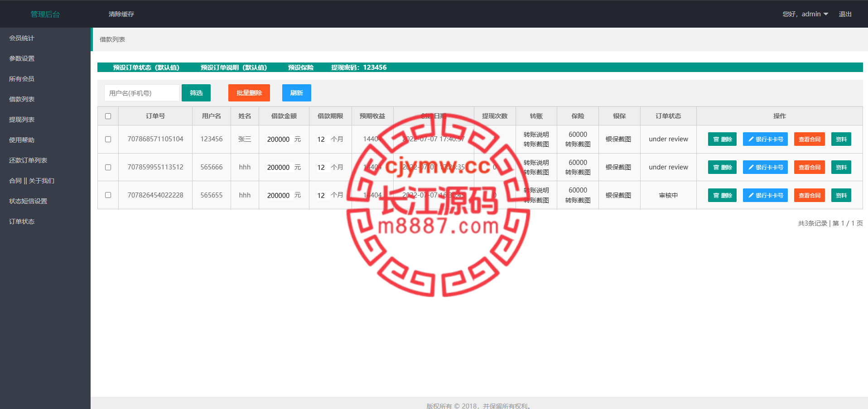Open 状态短信设置 in sidebar
Viewport: 868px width, 409px height.
pyautogui.click(x=28, y=201)
